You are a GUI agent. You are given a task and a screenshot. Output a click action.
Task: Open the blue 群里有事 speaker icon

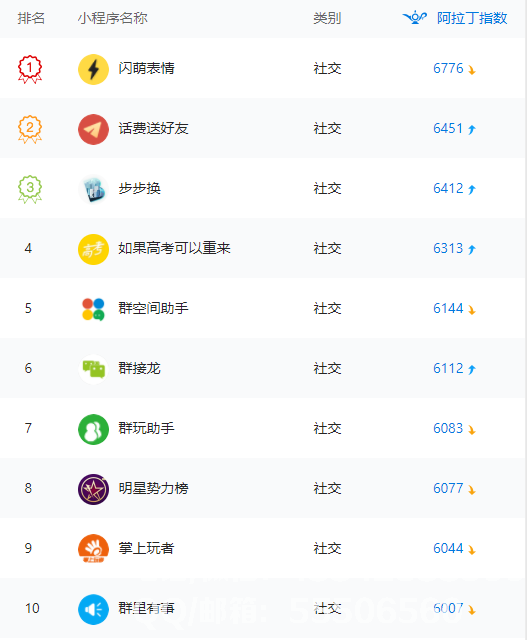(93, 609)
